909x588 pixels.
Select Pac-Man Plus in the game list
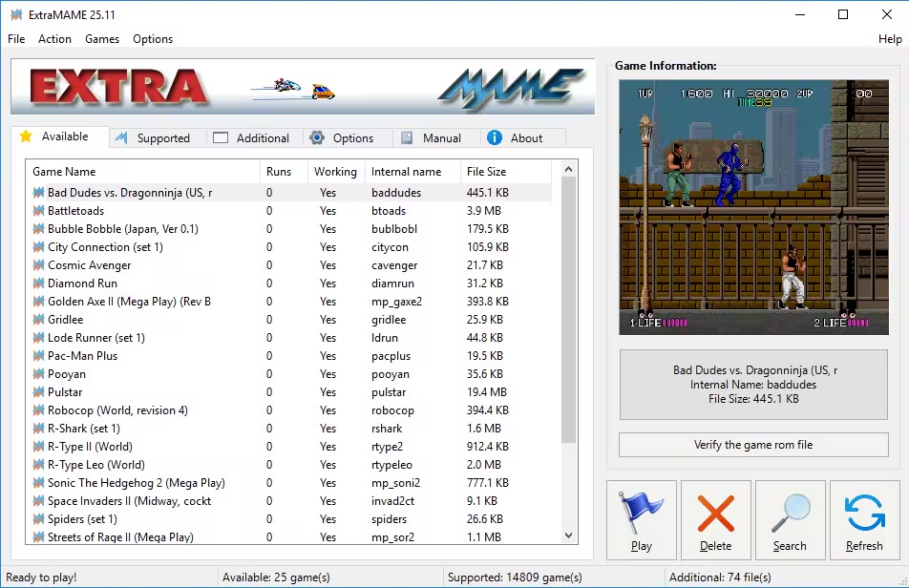[x=83, y=356]
